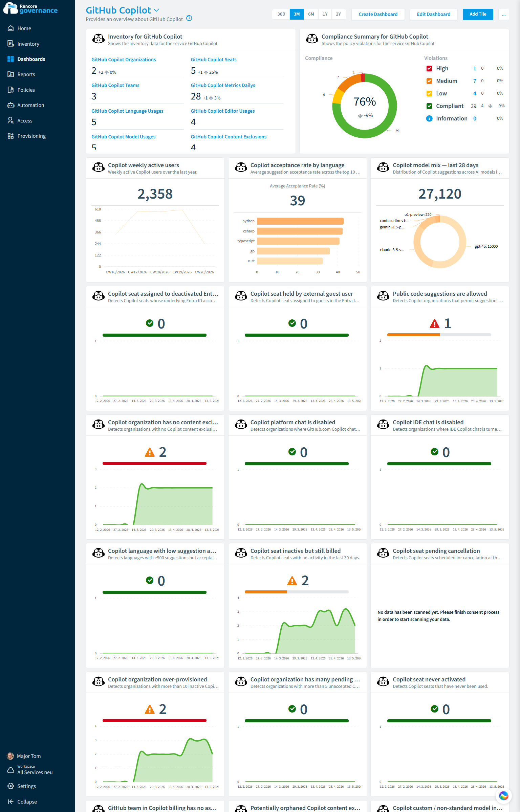Open the Automation sidebar icon
The image size is (520, 812).
tap(10, 105)
